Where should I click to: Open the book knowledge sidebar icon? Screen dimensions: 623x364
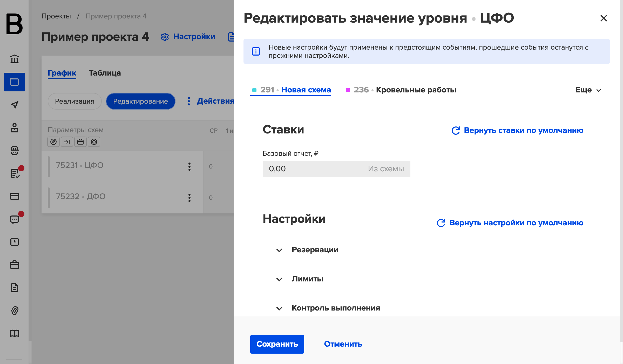click(15, 333)
